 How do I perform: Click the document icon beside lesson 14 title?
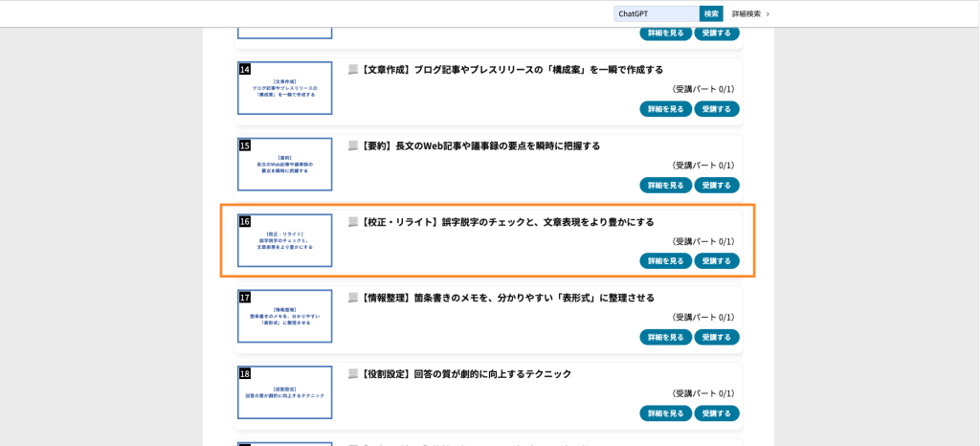(353, 70)
